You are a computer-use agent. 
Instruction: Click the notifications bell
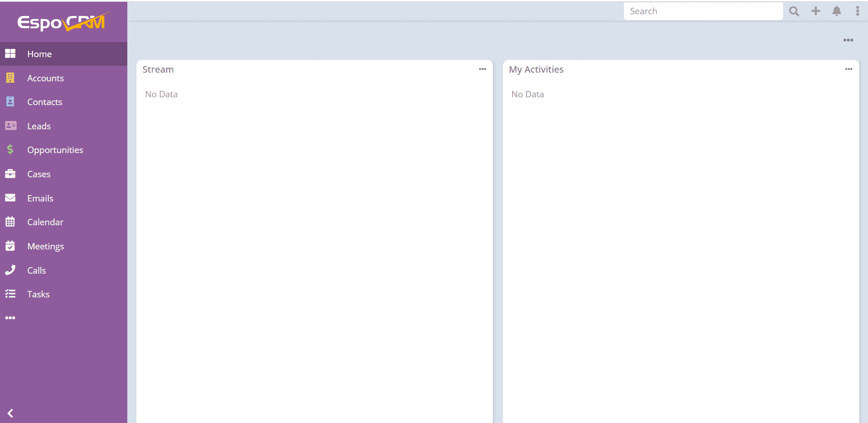pyautogui.click(x=837, y=11)
